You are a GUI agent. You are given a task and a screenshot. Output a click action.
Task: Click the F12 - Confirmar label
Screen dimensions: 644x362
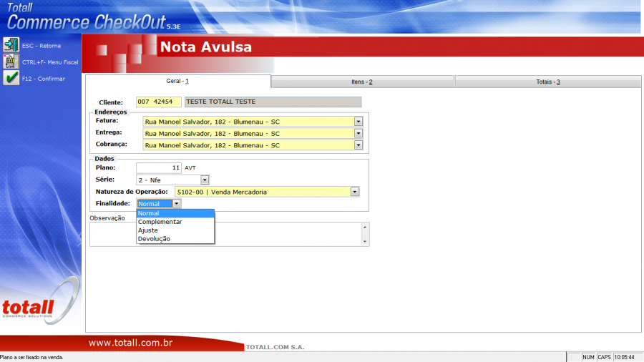(x=44, y=79)
